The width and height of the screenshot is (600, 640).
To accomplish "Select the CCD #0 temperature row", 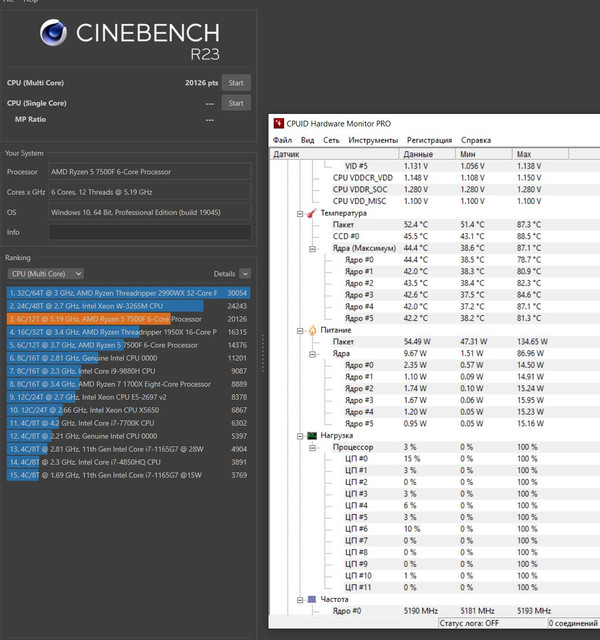I will tap(435, 236).
